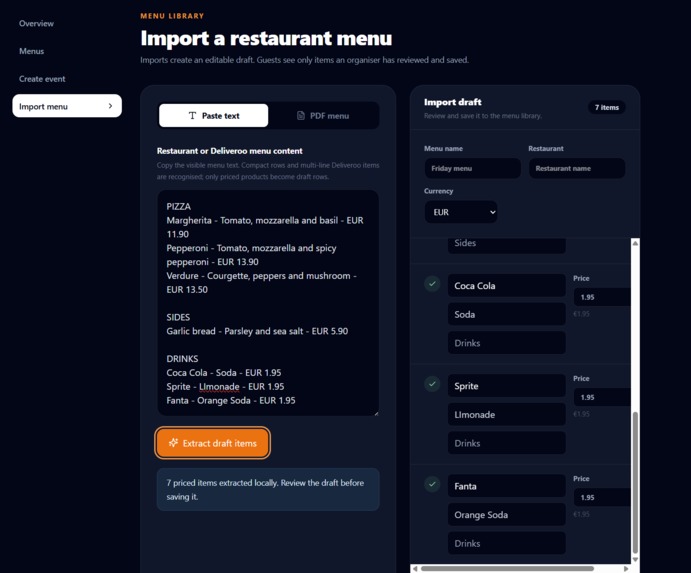Click the chevron on Import menu item
Viewport: 691px width, 573px height.
[110, 106]
